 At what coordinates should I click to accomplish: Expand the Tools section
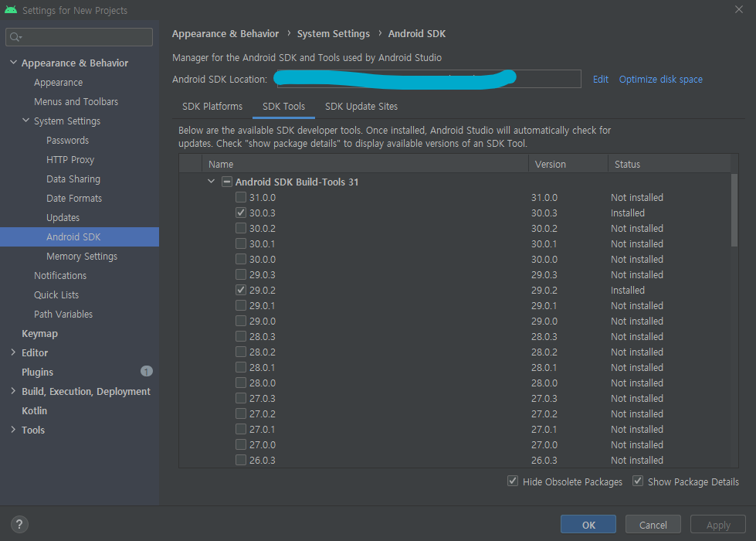click(x=13, y=430)
